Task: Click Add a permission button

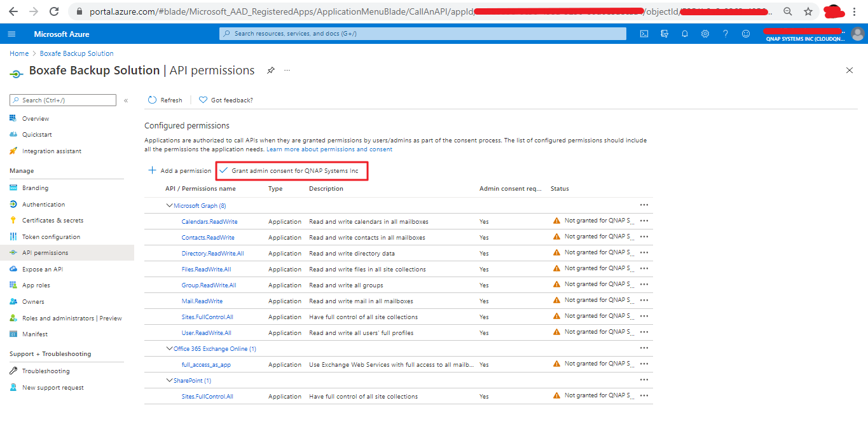Action: [180, 171]
